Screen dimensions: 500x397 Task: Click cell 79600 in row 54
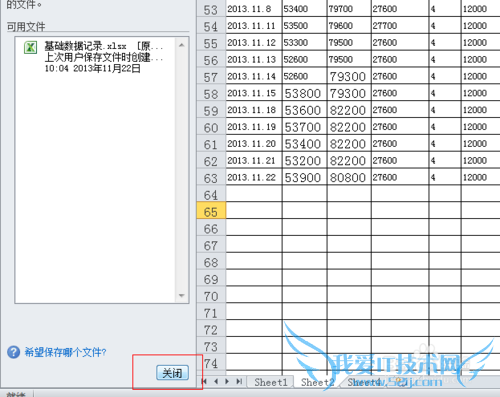pos(349,26)
